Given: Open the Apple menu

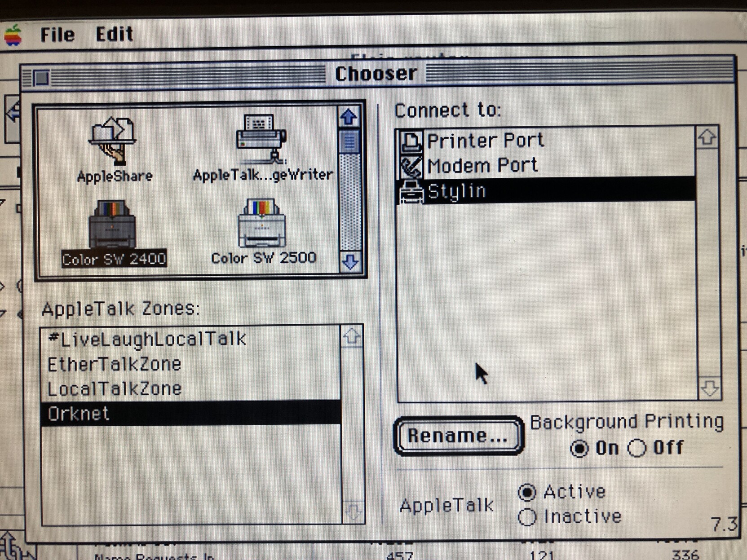Looking at the screenshot, I should [x=13, y=35].
